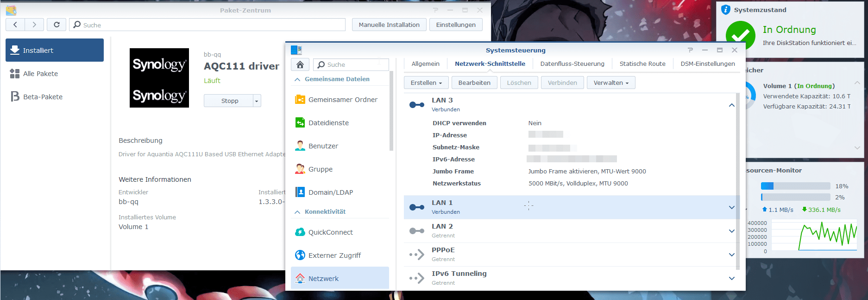Go to Systemsteuerung home
The width and height of the screenshot is (868, 300).
[300, 64]
